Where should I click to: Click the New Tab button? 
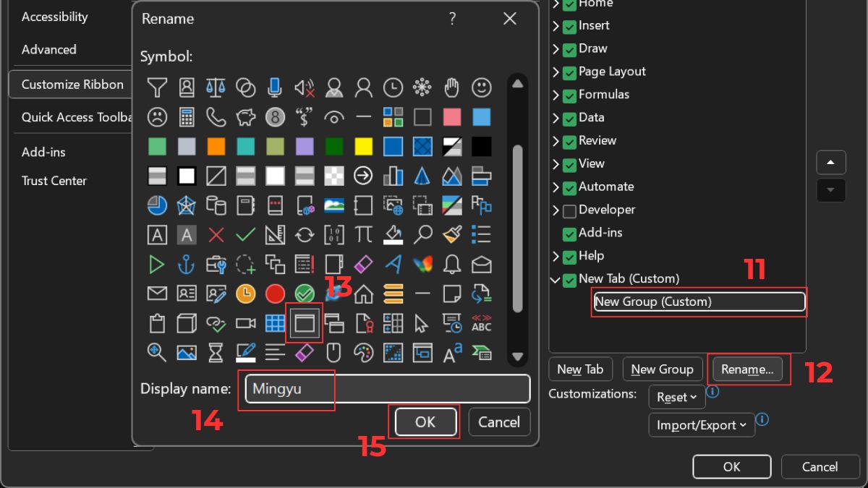click(x=580, y=369)
